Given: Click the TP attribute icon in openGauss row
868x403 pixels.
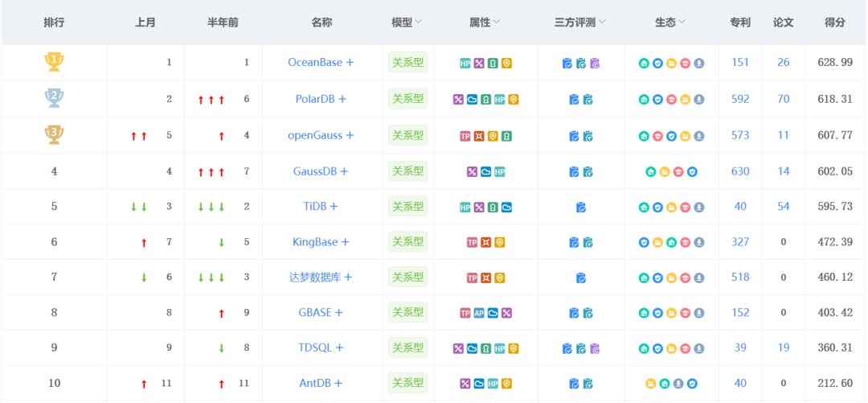Looking at the screenshot, I should click(x=465, y=136).
